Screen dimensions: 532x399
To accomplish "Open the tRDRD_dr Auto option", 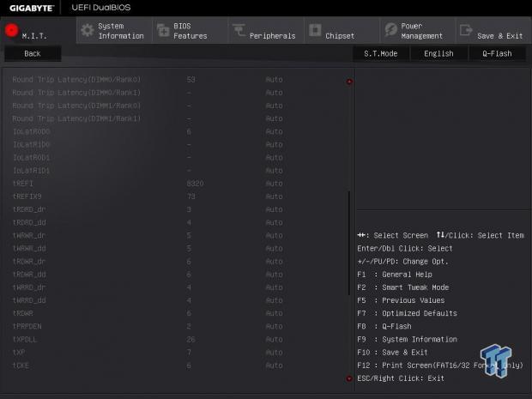I will point(274,209).
